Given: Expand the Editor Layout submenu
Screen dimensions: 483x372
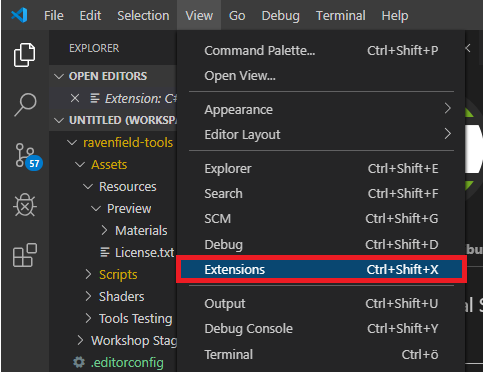Looking at the screenshot, I should pyautogui.click(x=321, y=134).
